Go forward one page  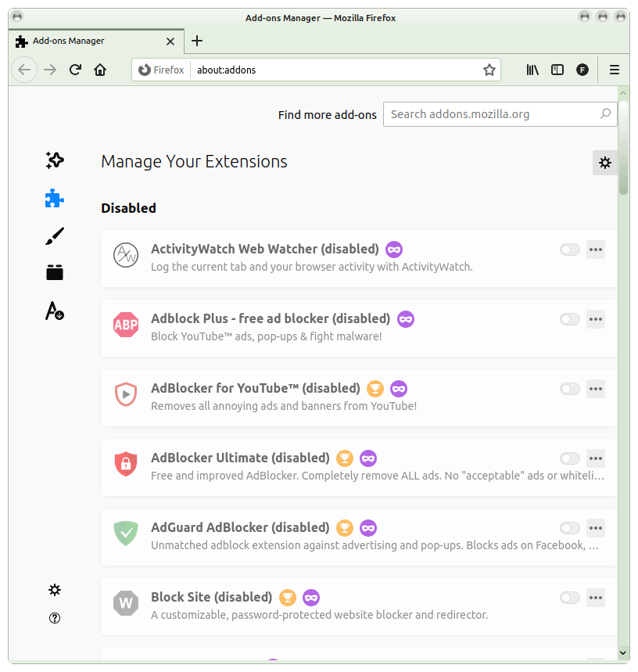50,70
